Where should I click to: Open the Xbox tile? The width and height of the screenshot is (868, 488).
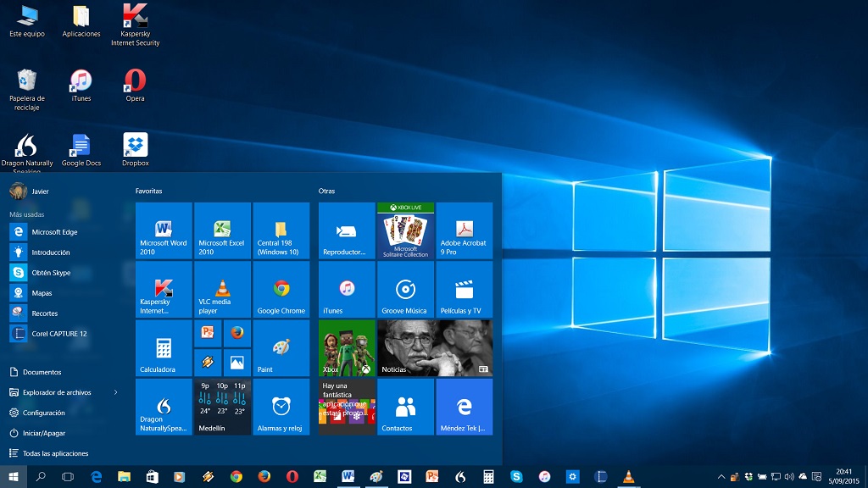[347, 347]
